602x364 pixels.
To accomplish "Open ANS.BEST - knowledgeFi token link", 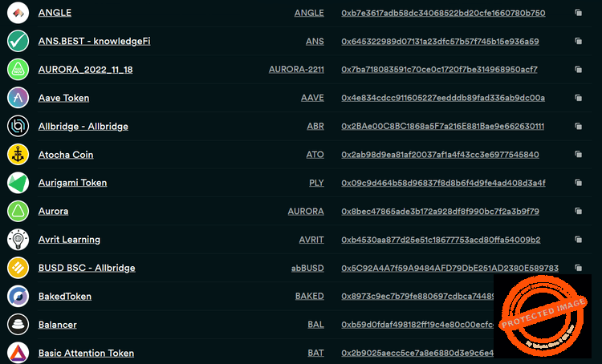I will pyautogui.click(x=95, y=41).
